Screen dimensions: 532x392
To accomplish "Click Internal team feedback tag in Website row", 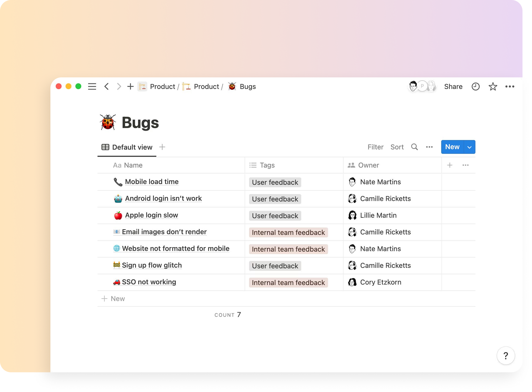I will 289,249.
